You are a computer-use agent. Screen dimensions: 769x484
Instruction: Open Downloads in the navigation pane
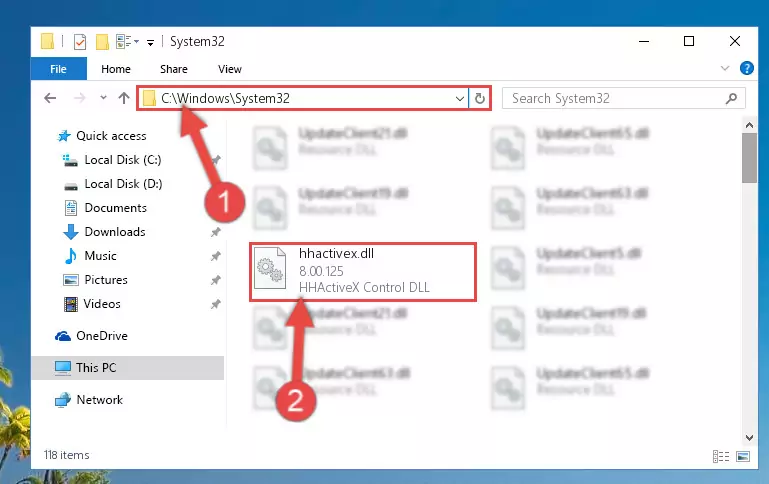click(115, 232)
